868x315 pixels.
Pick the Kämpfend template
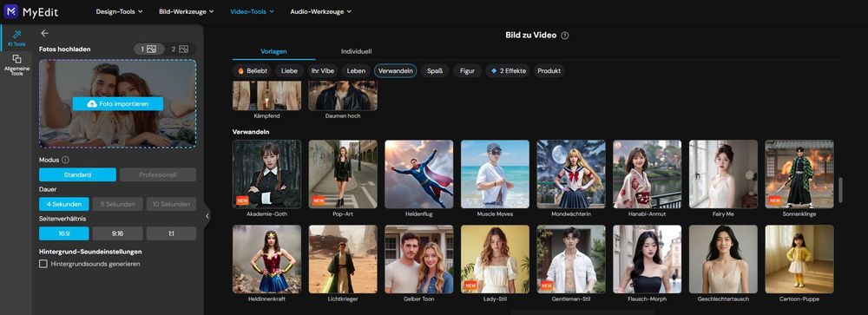[x=266, y=95]
